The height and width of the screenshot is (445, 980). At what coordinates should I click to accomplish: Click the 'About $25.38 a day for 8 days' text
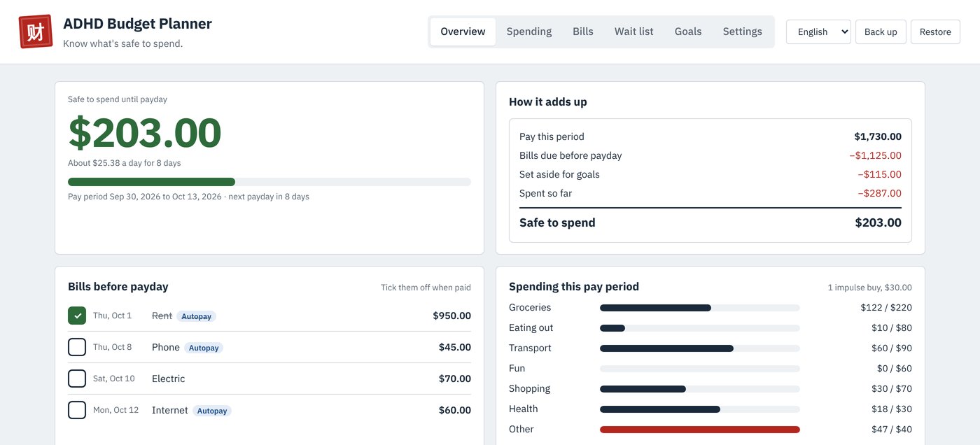pos(125,163)
